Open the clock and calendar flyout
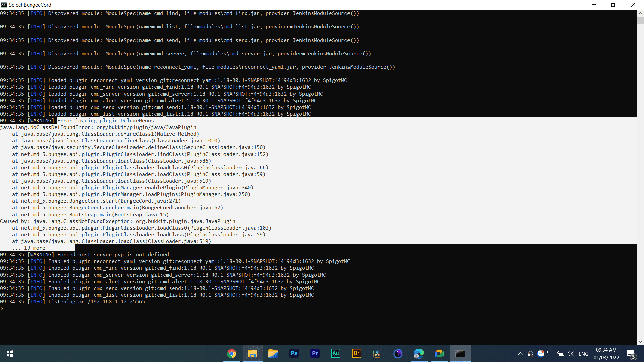 tap(606, 354)
